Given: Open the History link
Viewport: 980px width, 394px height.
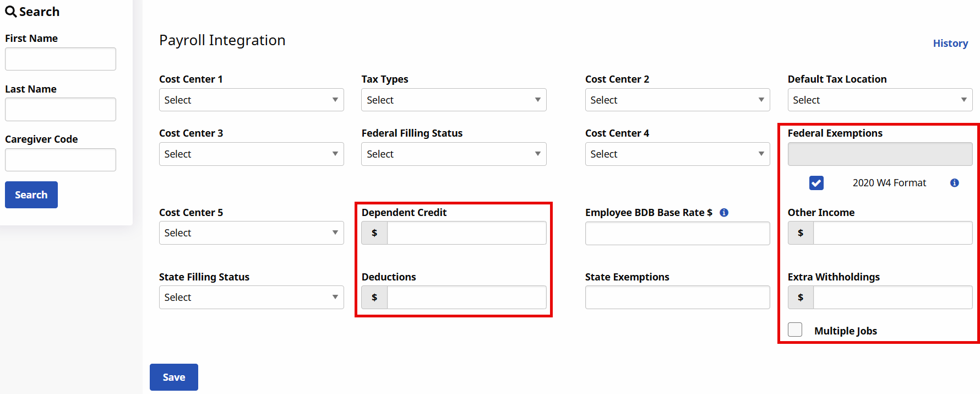Looking at the screenshot, I should (950, 44).
